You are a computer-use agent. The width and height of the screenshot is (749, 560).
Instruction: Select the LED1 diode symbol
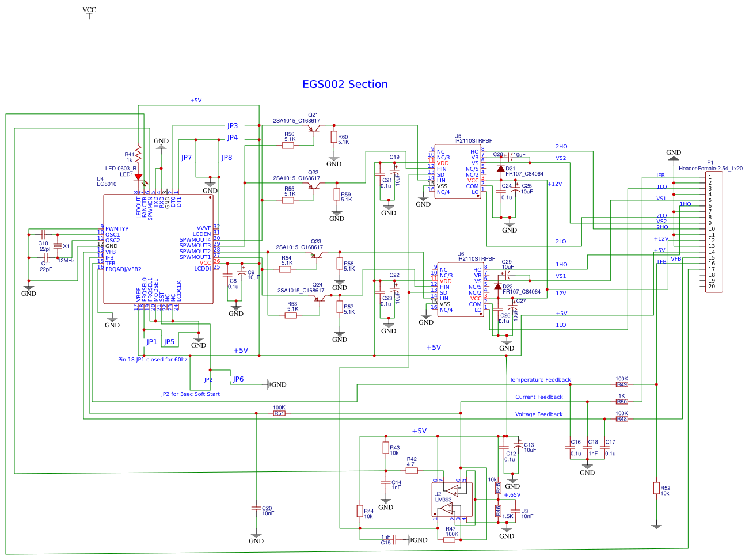138,177
